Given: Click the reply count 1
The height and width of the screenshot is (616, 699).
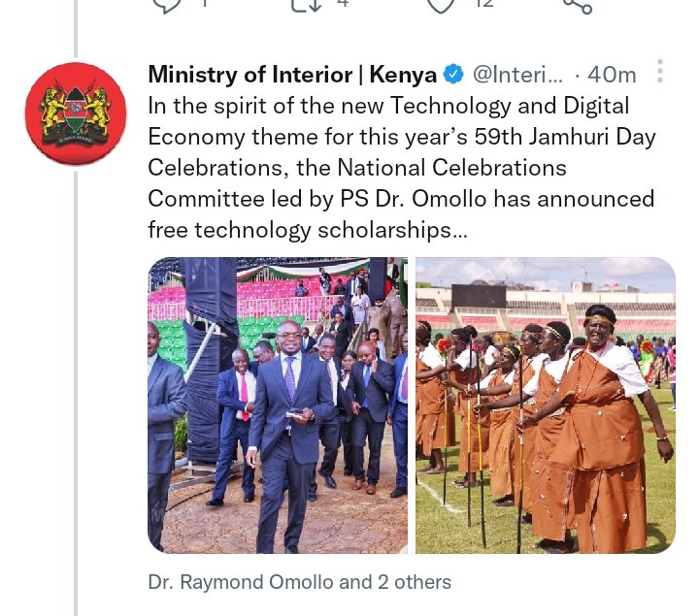Looking at the screenshot, I should [205, 4].
